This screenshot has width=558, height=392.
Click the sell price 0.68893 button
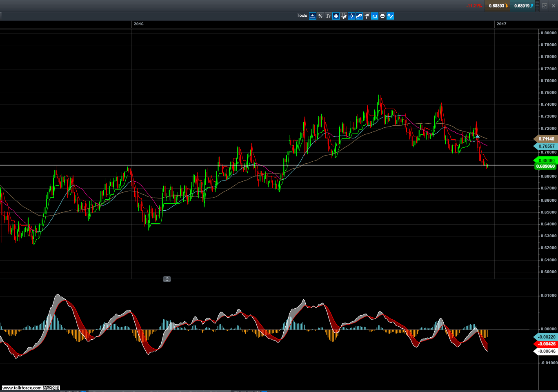497,6
